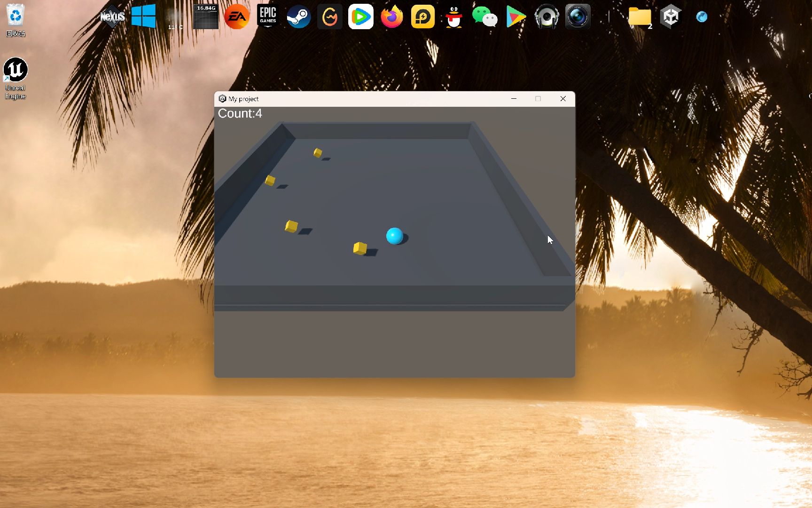Launch WeChat from the dock

click(484, 17)
